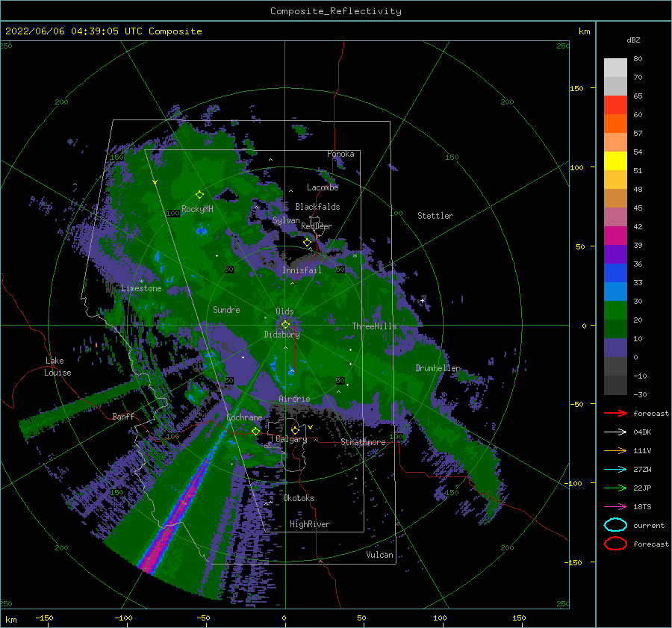Click the Innisfail label

click(302, 270)
